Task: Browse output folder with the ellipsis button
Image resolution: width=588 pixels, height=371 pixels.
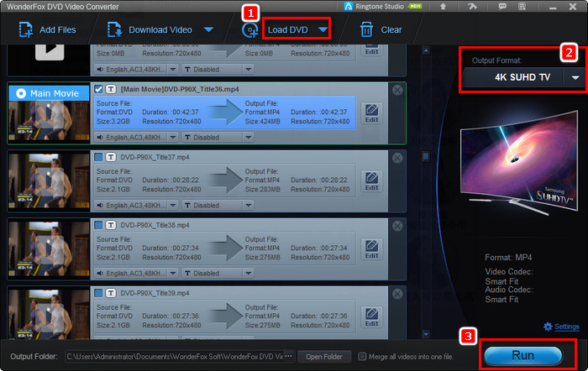Action: (x=288, y=356)
